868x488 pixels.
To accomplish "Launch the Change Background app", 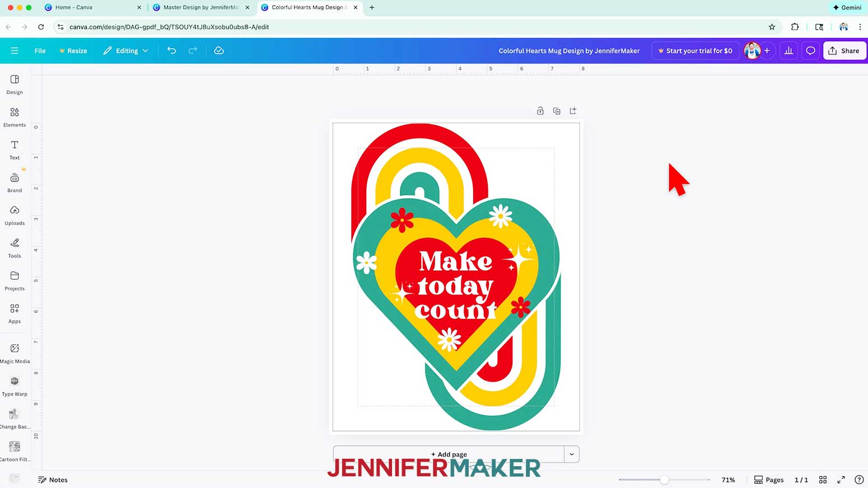I will click(x=15, y=419).
